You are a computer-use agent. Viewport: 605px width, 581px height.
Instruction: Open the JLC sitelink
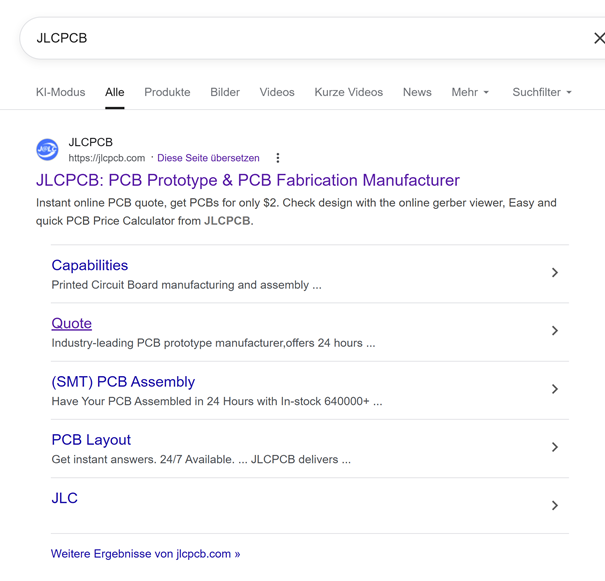[64, 498]
